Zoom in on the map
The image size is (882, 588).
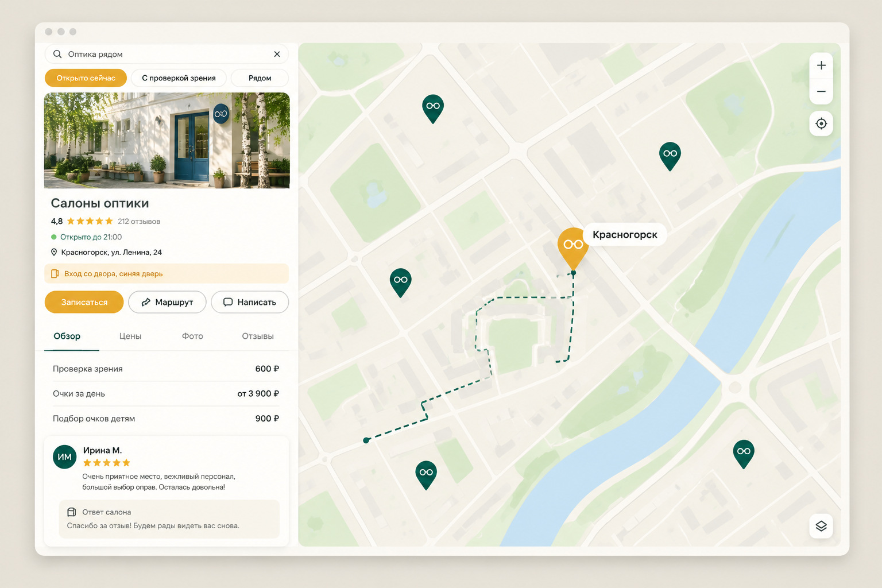coord(821,65)
